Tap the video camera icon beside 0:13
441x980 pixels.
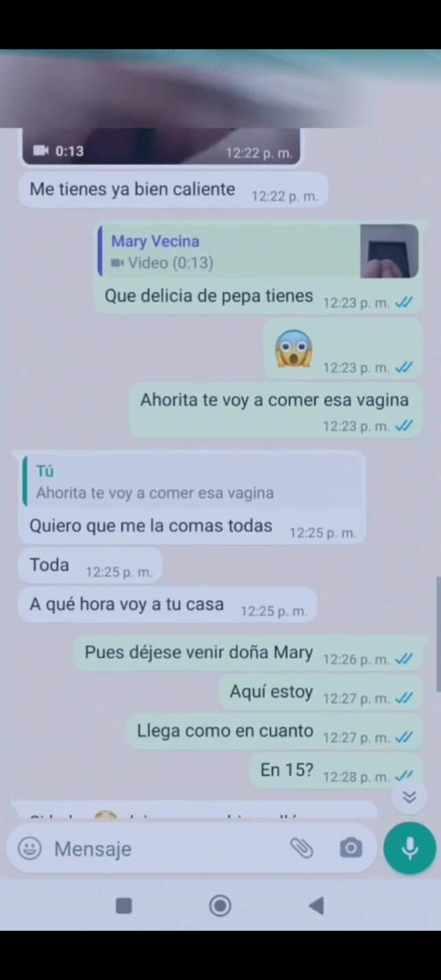[42, 150]
